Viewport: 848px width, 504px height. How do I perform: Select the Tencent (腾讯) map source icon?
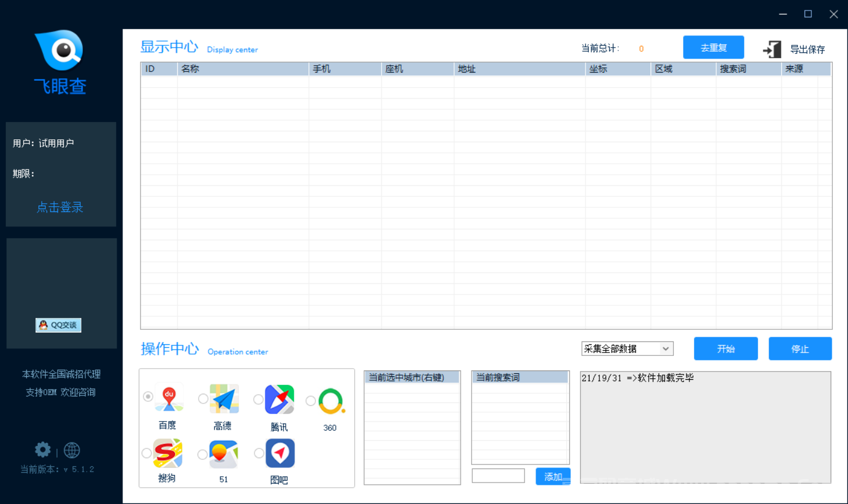pyautogui.click(x=279, y=399)
